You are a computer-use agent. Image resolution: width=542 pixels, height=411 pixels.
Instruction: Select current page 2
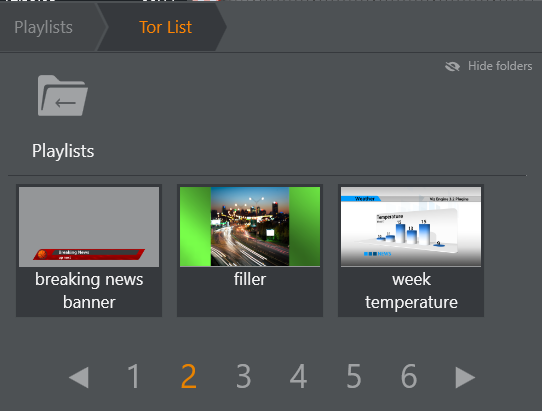(189, 376)
